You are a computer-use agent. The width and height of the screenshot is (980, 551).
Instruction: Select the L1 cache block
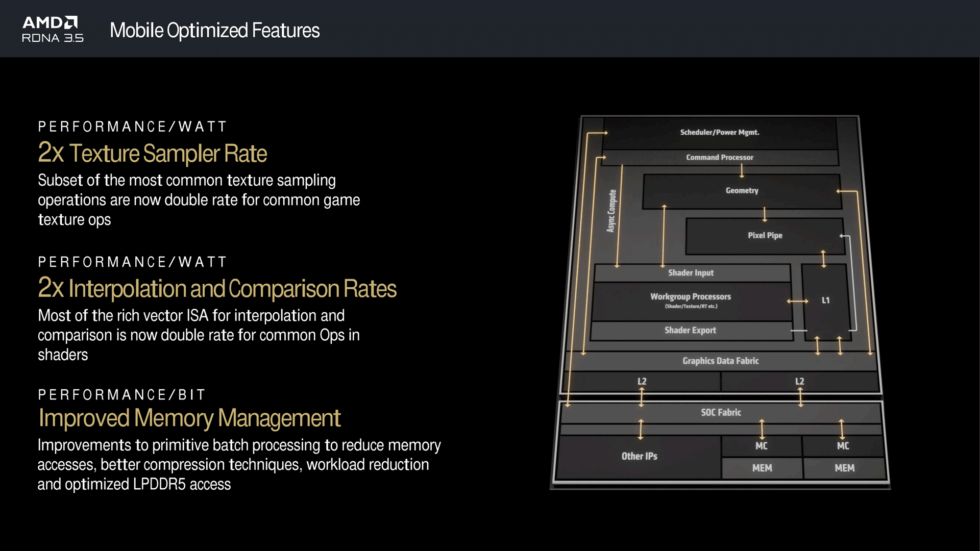point(825,300)
